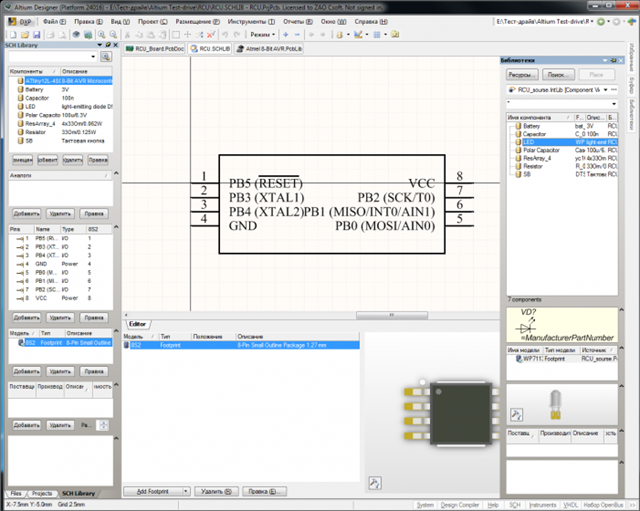Click the Добавить button below the Pins list
640x511 pixels.
click(27, 318)
